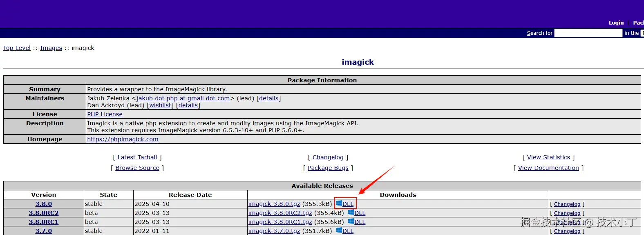Screen dimensions: 644x235
Task: Download imagick-3.7.0.tgz
Action: click(274, 231)
